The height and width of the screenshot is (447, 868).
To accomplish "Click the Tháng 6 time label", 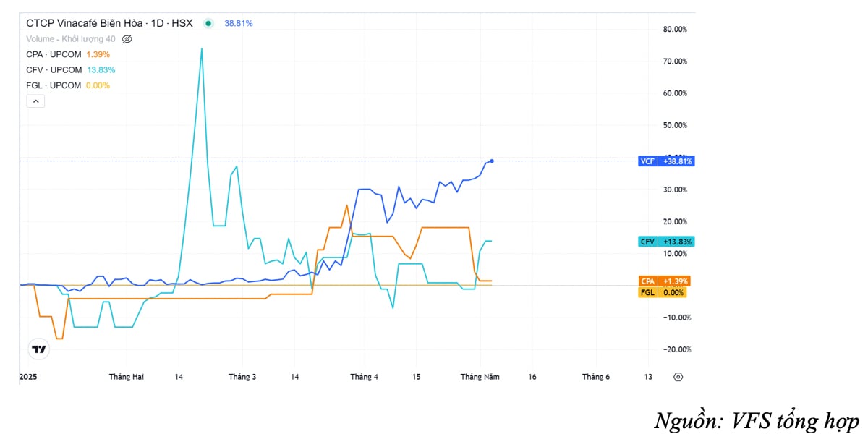I will pos(596,377).
